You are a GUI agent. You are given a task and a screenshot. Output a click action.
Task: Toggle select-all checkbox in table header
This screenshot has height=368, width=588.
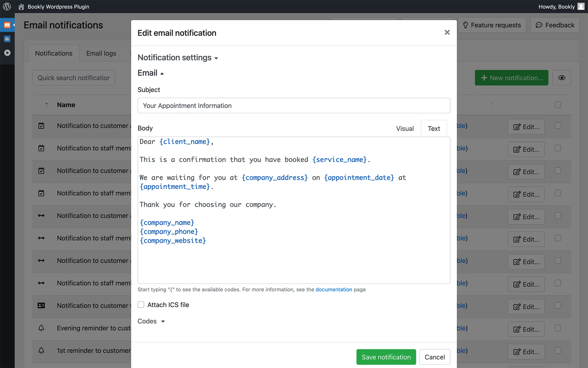coord(558,105)
